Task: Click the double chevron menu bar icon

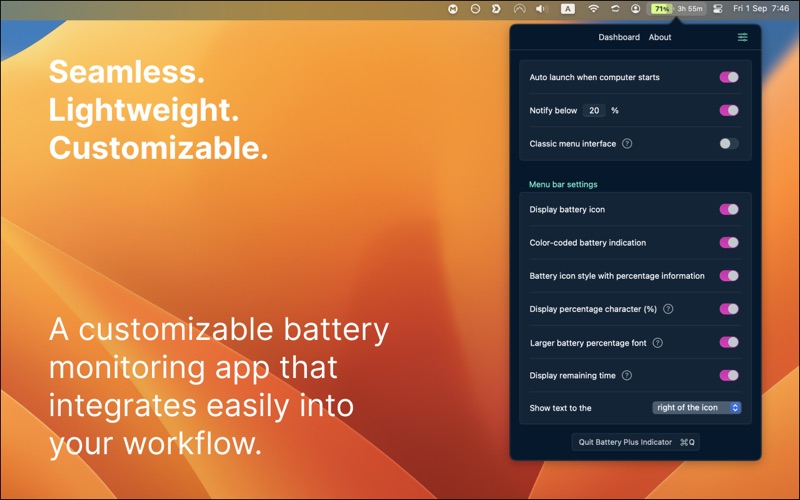Action: coord(496,9)
